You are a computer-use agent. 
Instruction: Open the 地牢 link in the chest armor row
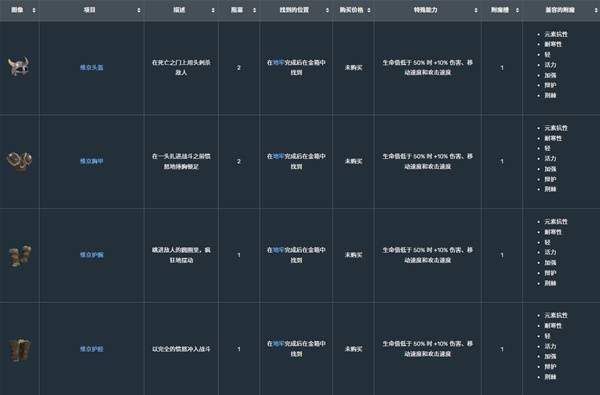[278, 156]
